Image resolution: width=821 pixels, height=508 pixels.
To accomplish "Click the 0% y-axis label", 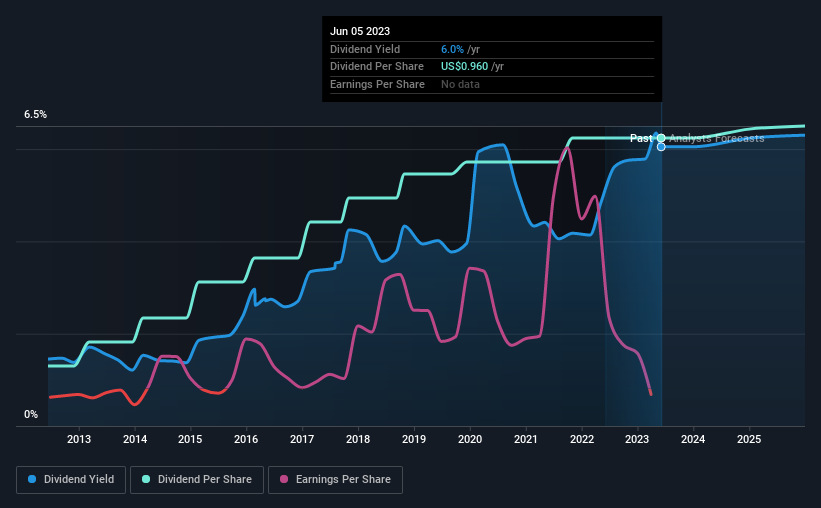I will pos(31,414).
